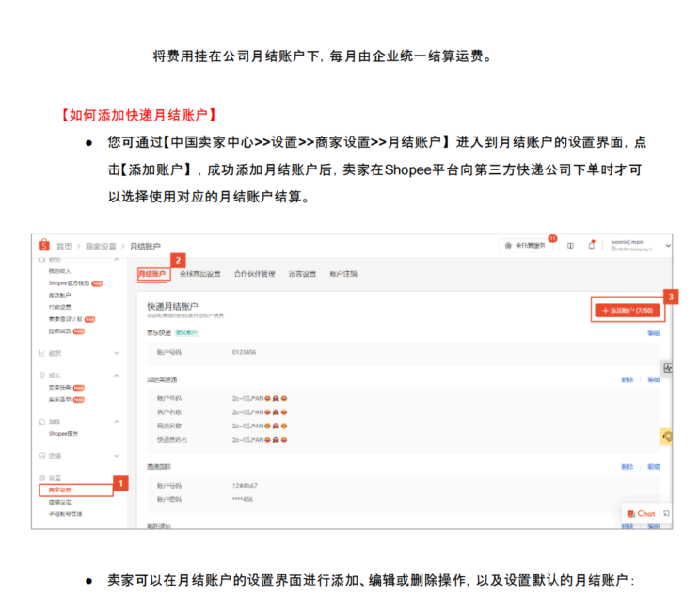Click the account number 12#4%67
The width and height of the screenshot is (700, 612).
coord(245,486)
